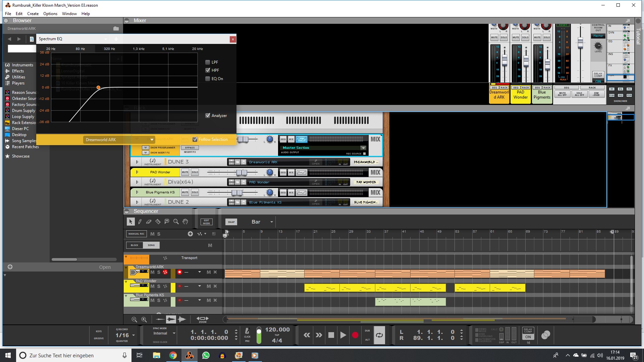
Task: Click the Fast Forward transport button
Action: [x=319, y=335]
